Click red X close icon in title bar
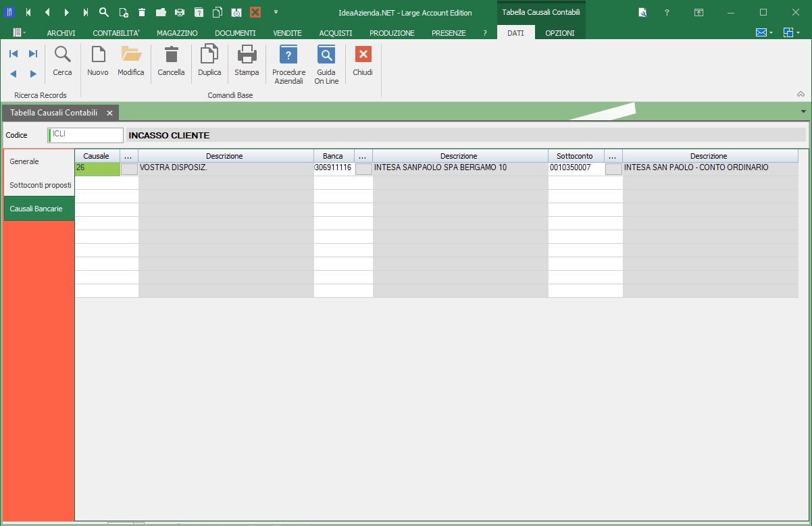The width and height of the screenshot is (812, 526). coord(255,12)
